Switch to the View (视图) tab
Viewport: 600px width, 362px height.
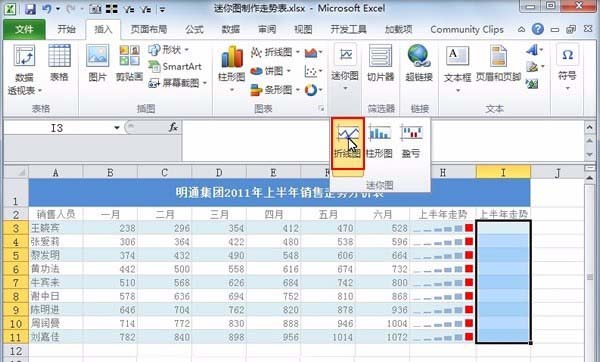[303, 29]
